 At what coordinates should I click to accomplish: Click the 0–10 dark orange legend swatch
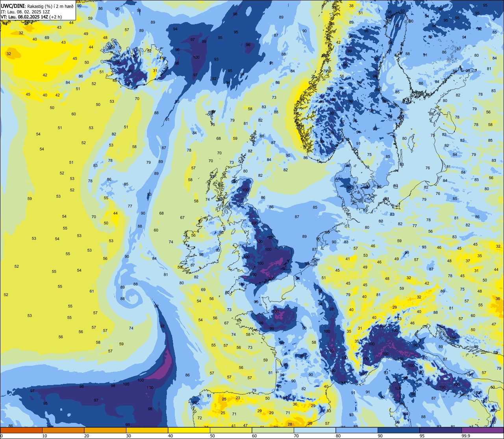[21, 430]
